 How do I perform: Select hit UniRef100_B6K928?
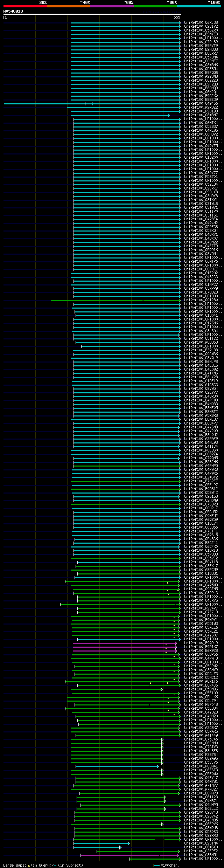point(201,650)
